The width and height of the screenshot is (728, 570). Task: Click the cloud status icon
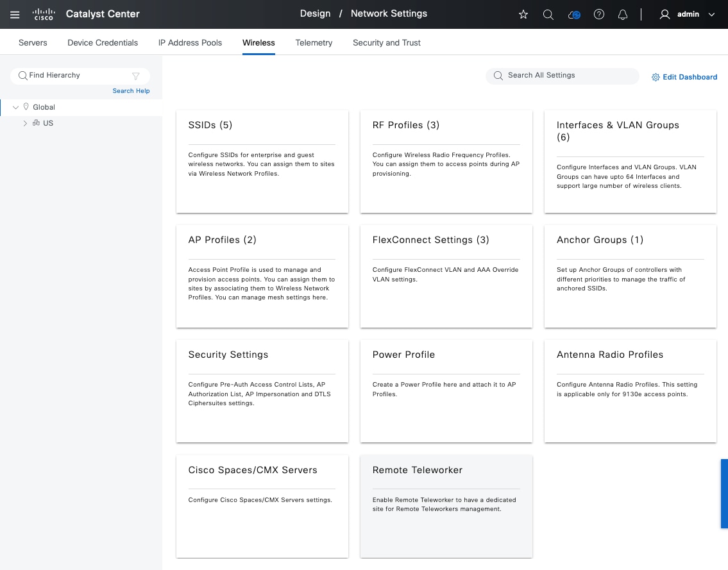coord(574,14)
